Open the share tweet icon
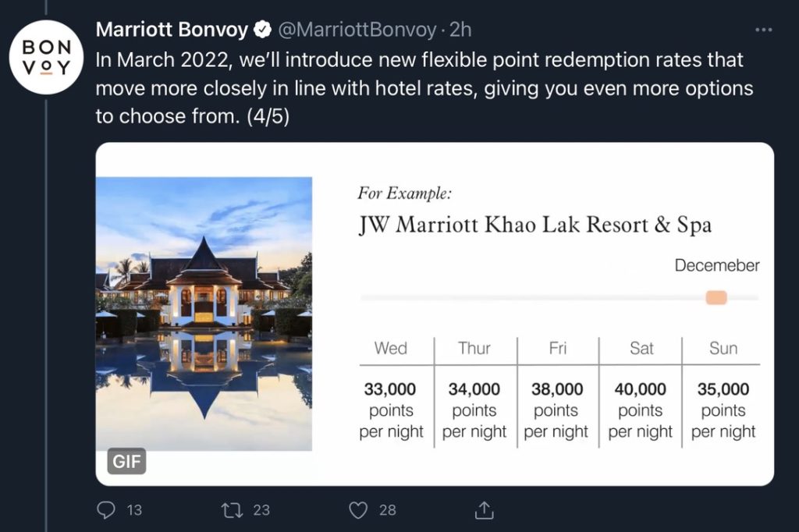This screenshot has height=532, width=799. [x=484, y=509]
